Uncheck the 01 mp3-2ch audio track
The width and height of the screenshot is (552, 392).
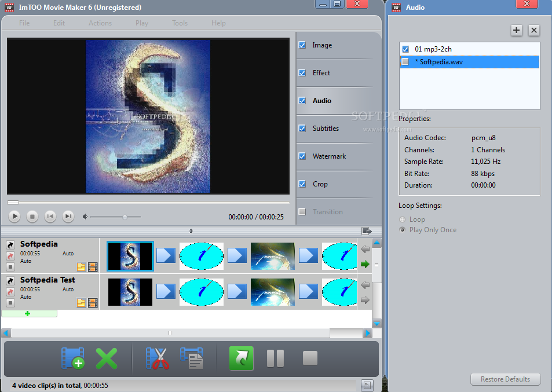point(405,49)
